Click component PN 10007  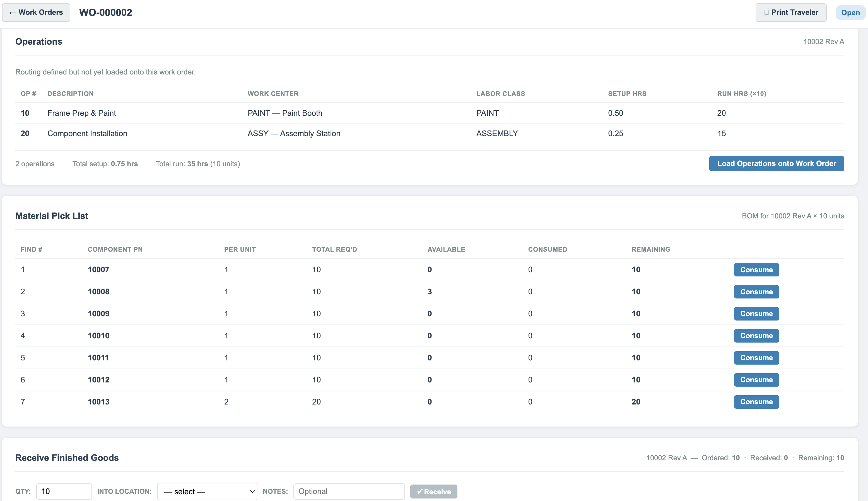(x=98, y=270)
